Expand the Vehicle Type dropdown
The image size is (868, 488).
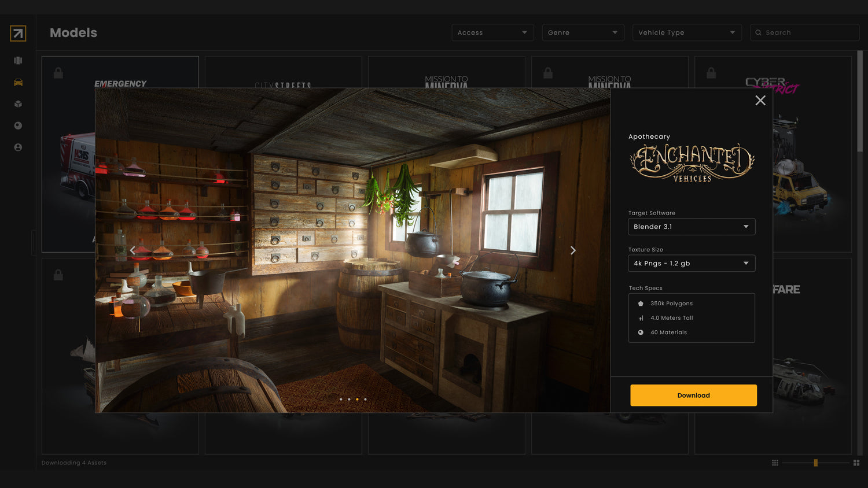pos(686,32)
